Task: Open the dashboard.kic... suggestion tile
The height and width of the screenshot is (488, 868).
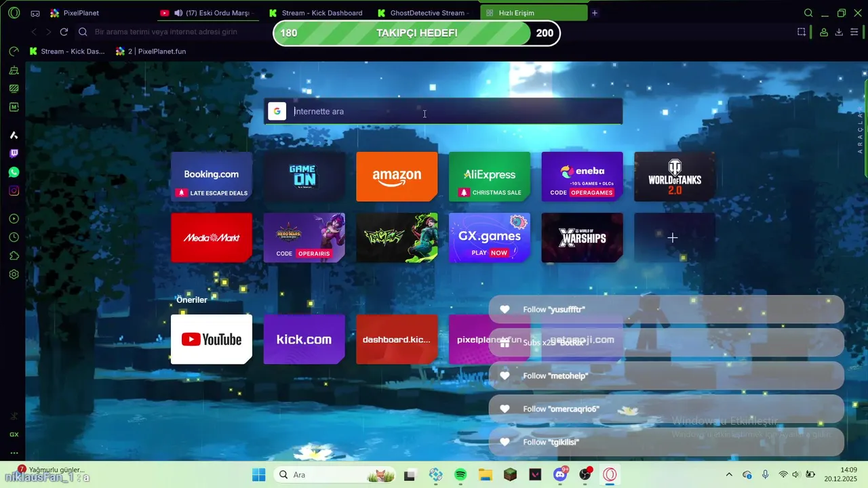Action: point(397,340)
